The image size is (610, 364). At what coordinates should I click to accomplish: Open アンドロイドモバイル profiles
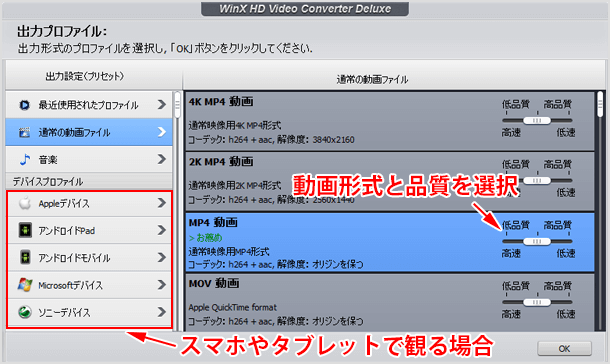(x=89, y=257)
